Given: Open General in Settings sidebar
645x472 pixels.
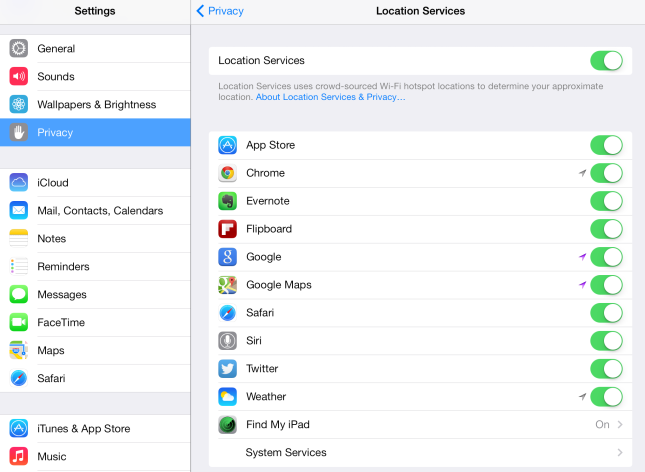Looking at the screenshot, I should click(56, 48).
